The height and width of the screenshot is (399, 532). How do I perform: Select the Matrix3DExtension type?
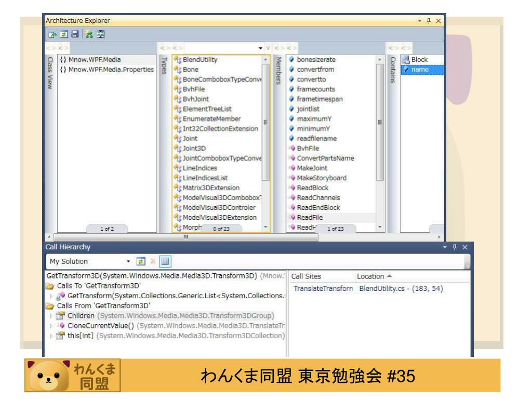point(211,188)
